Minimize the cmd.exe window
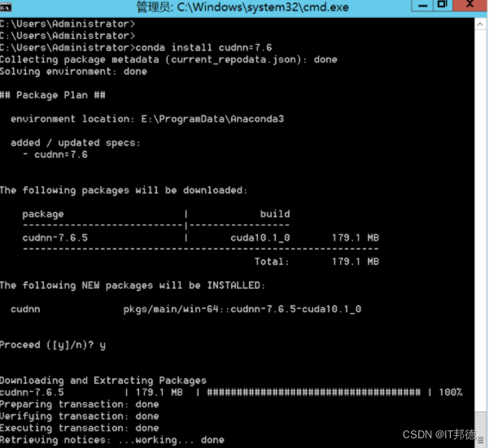The height and width of the screenshot is (448, 489). 422,5
